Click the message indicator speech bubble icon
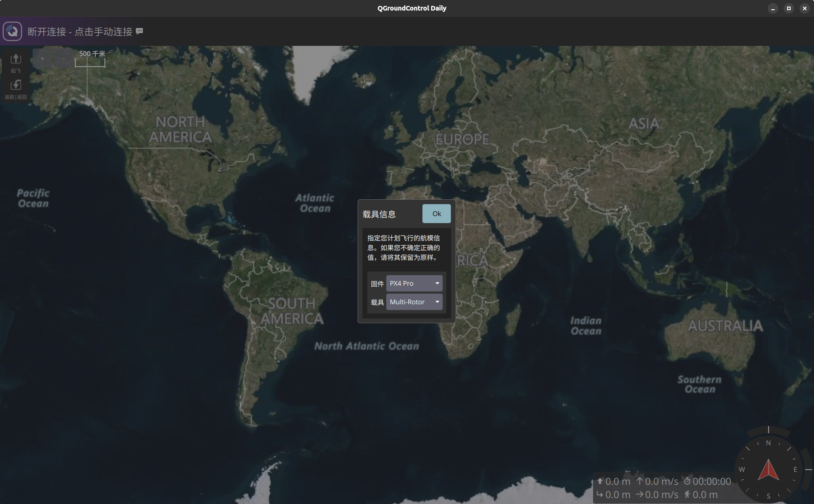This screenshot has width=814, height=504. tap(139, 31)
